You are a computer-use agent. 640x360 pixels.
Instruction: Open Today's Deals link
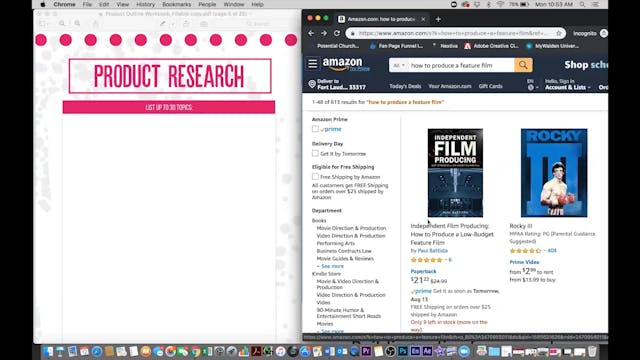click(405, 86)
